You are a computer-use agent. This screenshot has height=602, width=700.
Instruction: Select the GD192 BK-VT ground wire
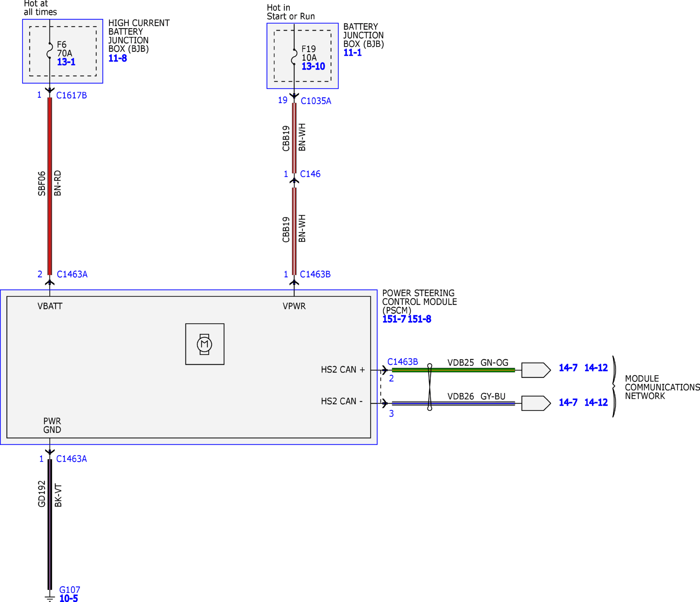coord(50,525)
